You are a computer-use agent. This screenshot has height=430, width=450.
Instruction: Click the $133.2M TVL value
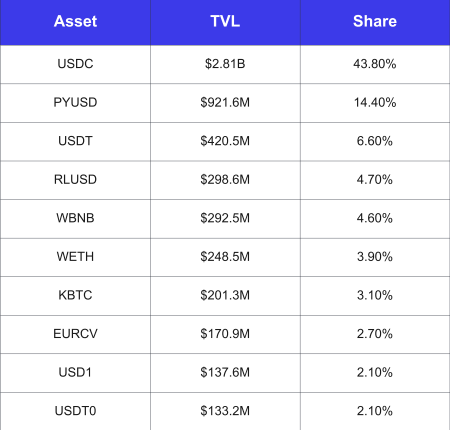[225, 411]
